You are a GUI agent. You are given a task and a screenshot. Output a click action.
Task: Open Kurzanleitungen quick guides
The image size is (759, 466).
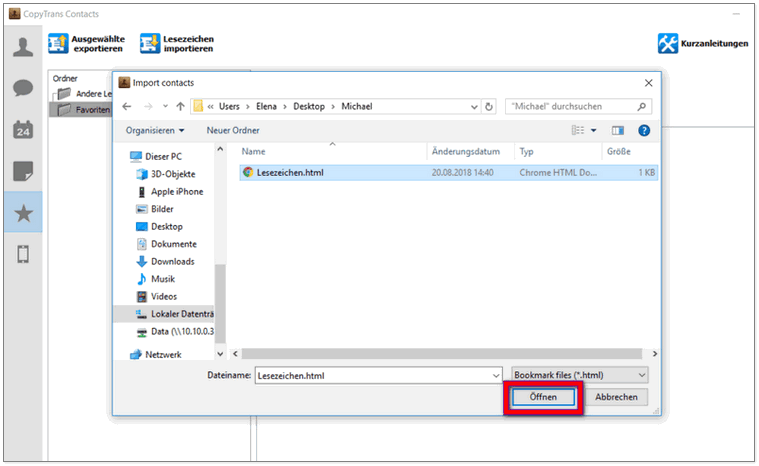pyautogui.click(x=703, y=44)
